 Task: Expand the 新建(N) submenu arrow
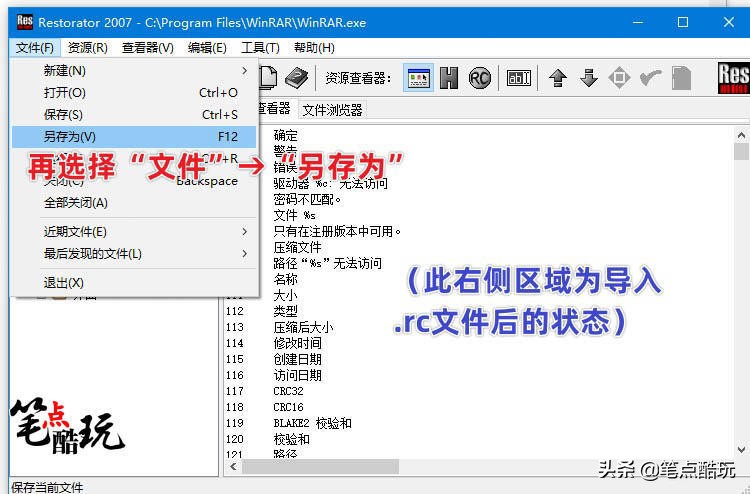tap(244, 71)
